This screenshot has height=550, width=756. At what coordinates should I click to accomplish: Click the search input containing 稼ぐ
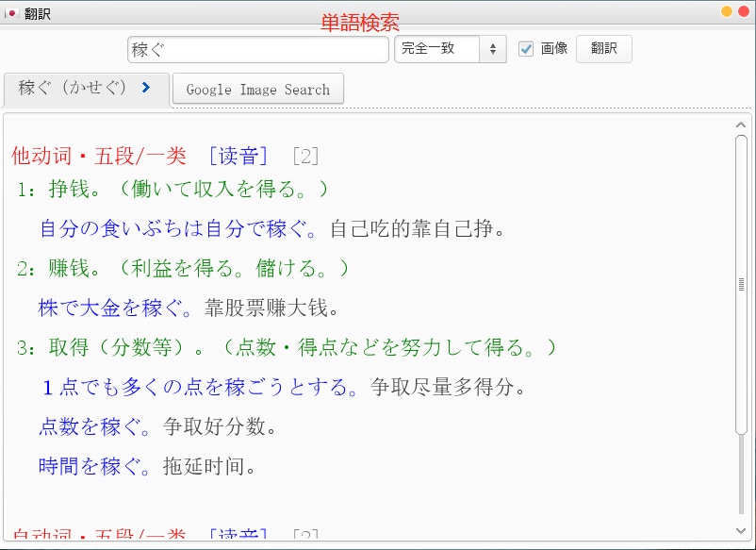click(x=258, y=49)
